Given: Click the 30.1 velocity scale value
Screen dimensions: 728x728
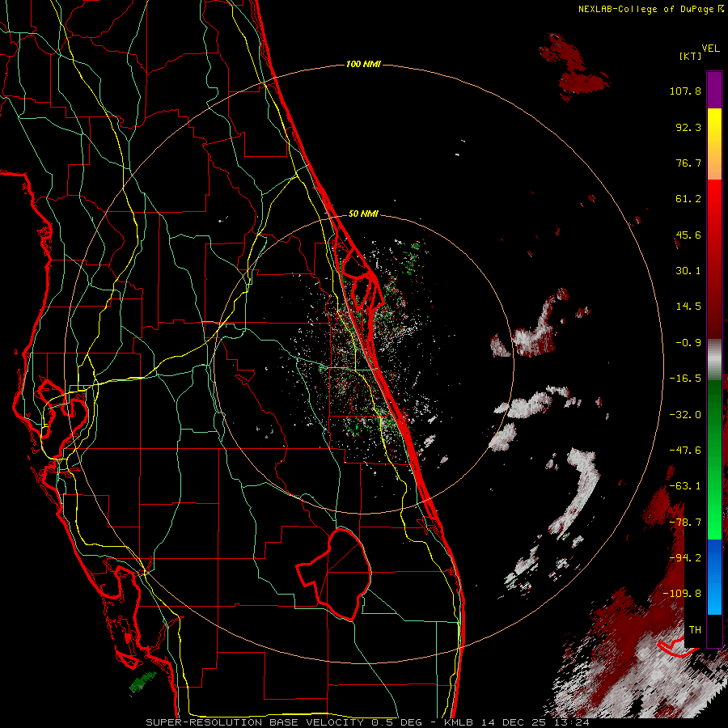Looking at the screenshot, I should 688,271.
